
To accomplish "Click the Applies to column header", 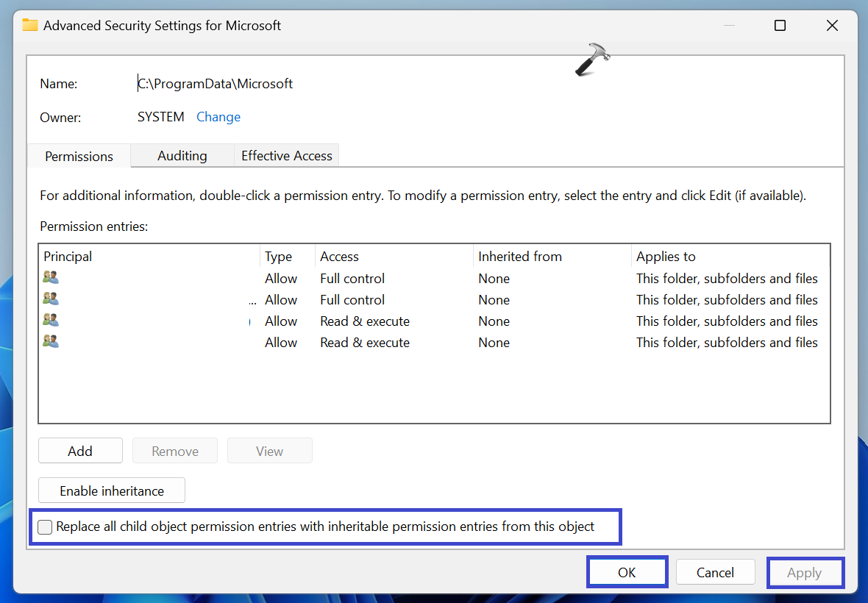I will (x=666, y=257).
